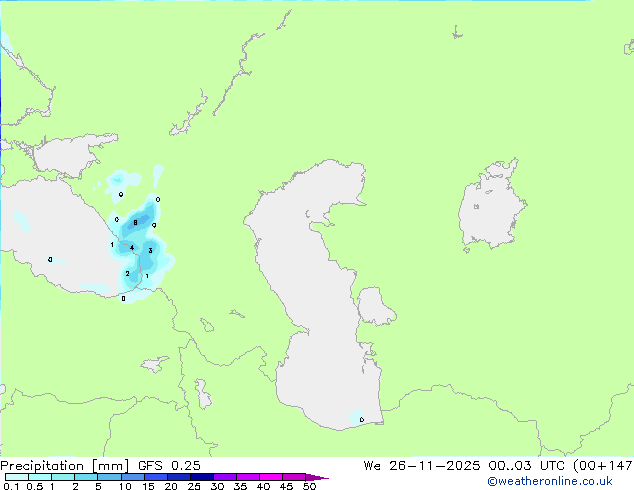Image resolution: width=634 pixels, height=490 pixels.
Task: Click the Kara-Bogaz-Gol bay east of the Caspian
Action: coord(375,306)
